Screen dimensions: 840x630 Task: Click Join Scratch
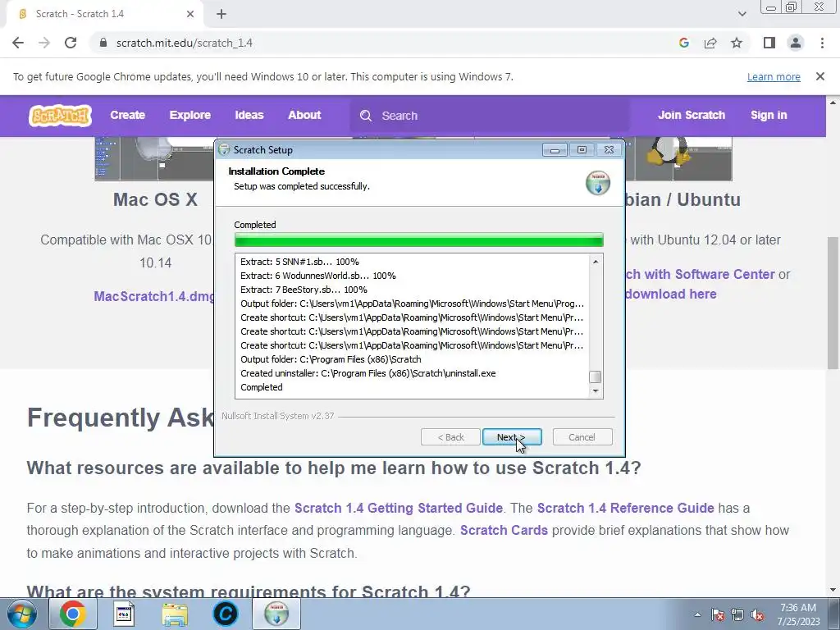pyautogui.click(x=692, y=115)
